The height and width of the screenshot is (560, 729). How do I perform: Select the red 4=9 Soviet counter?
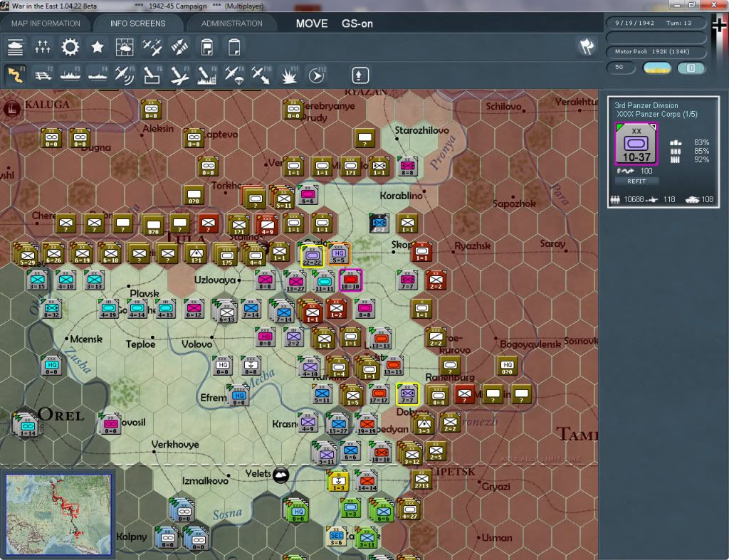pyautogui.click(x=267, y=225)
